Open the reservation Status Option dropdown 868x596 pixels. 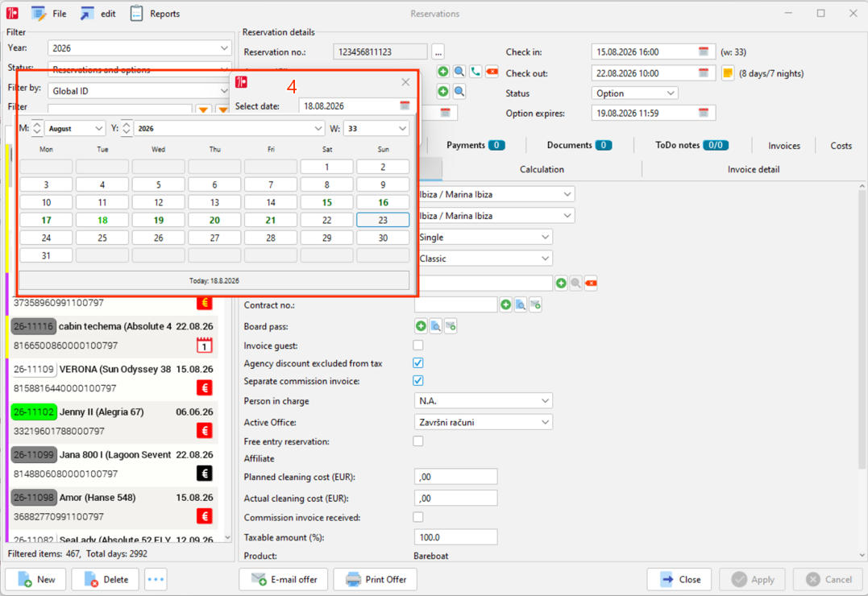[x=634, y=93]
